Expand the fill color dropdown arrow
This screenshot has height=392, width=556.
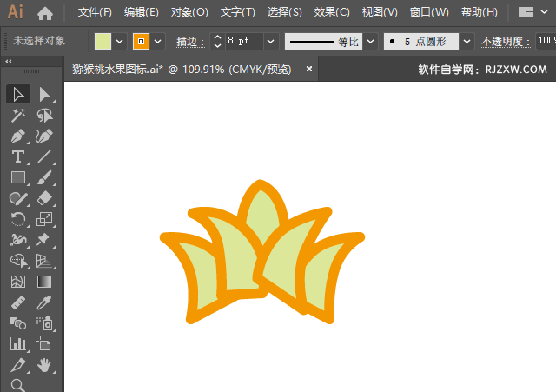[120, 41]
